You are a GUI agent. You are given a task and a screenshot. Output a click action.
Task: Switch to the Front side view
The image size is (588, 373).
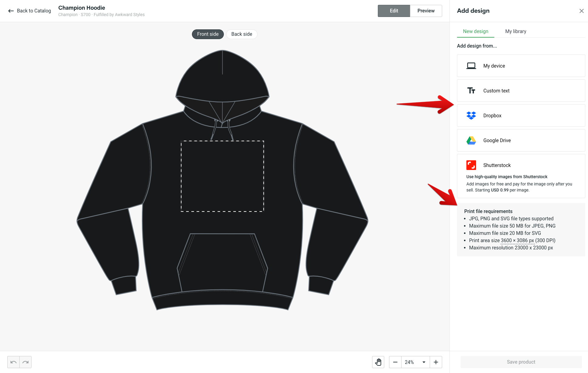[x=207, y=34]
